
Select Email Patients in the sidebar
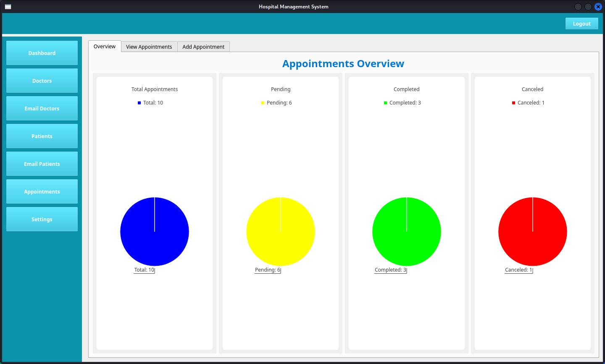[x=42, y=164]
